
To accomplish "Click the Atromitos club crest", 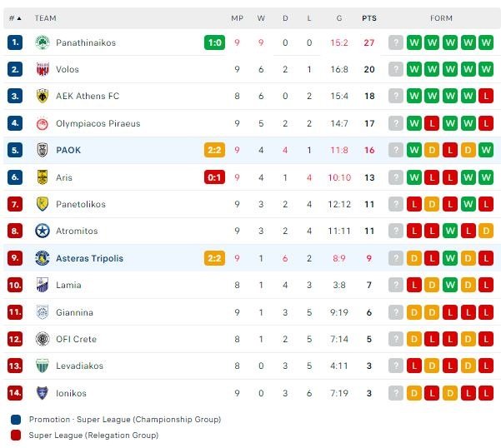I will (43, 231).
